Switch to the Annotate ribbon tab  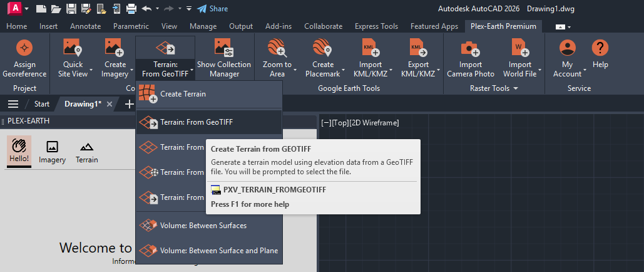(85, 26)
